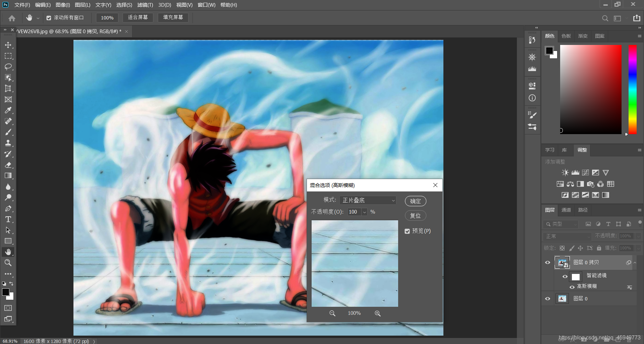Open the search icon at top right

[x=605, y=18]
